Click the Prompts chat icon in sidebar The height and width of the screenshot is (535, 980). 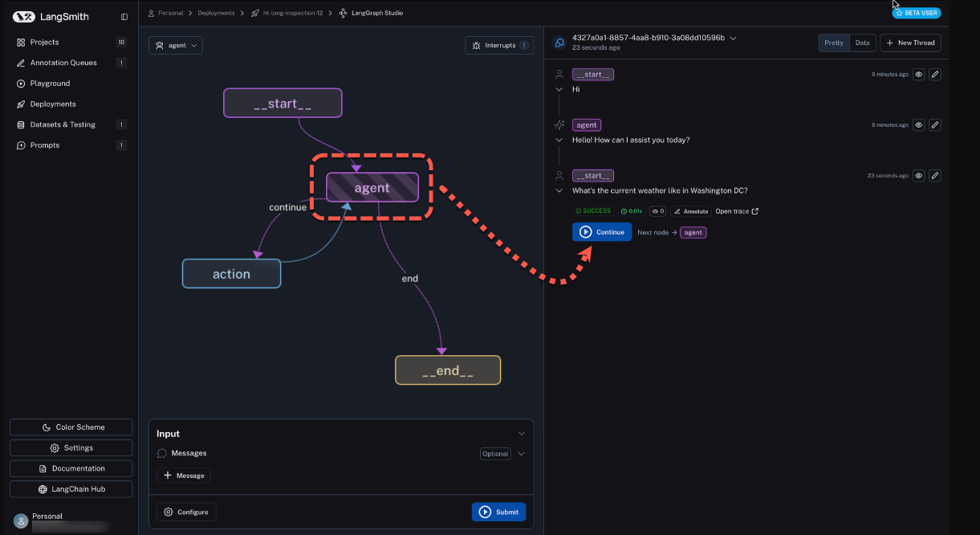pyautogui.click(x=21, y=145)
